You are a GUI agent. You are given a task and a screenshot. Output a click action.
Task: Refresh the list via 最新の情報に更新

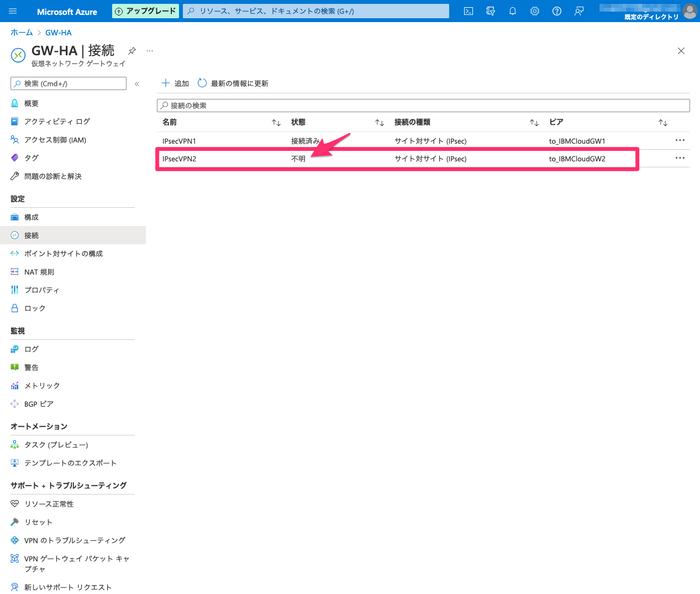click(x=233, y=83)
